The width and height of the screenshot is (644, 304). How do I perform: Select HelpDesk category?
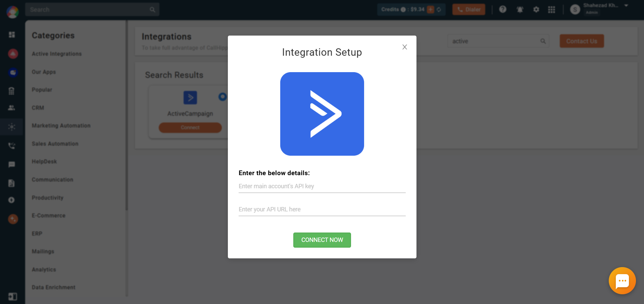tap(44, 161)
